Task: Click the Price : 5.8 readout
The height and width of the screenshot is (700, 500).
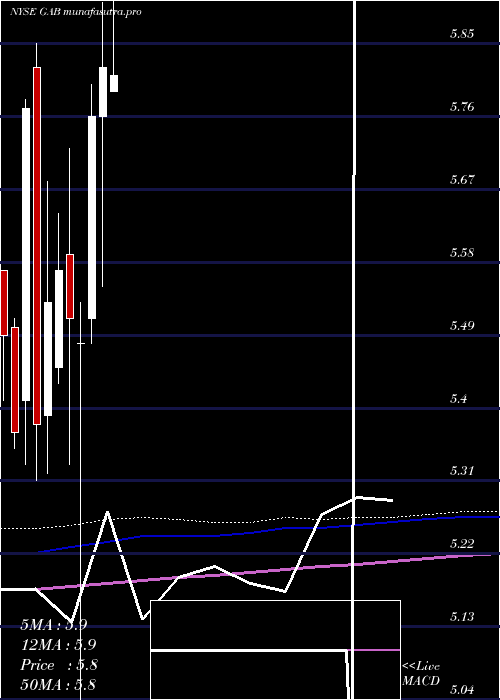Action: tap(59, 665)
